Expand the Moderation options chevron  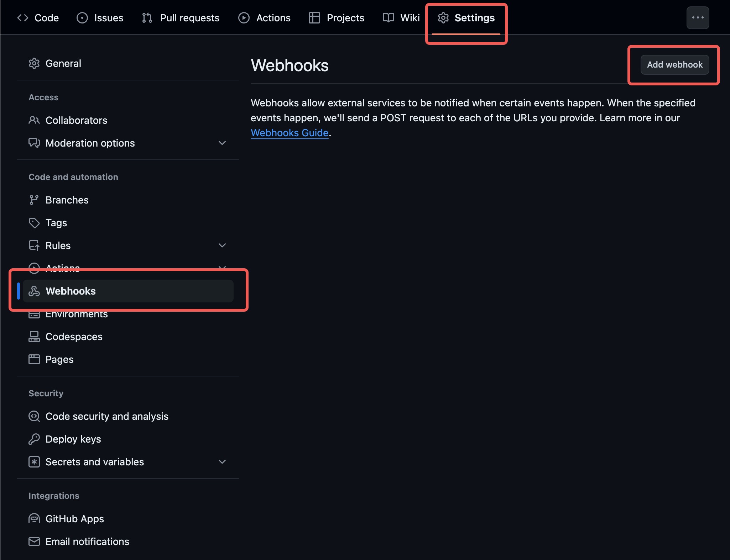click(x=222, y=143)
